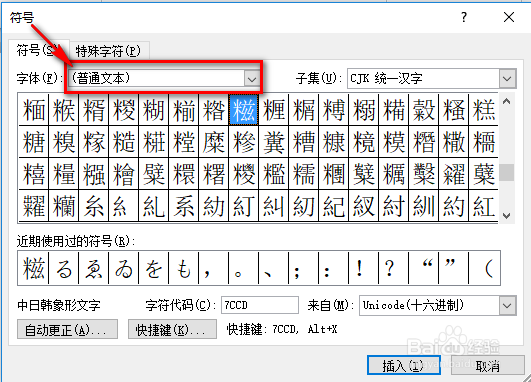Select the 糴 character in symbol grid
The image size is (531, 382).
click(454, 173)
